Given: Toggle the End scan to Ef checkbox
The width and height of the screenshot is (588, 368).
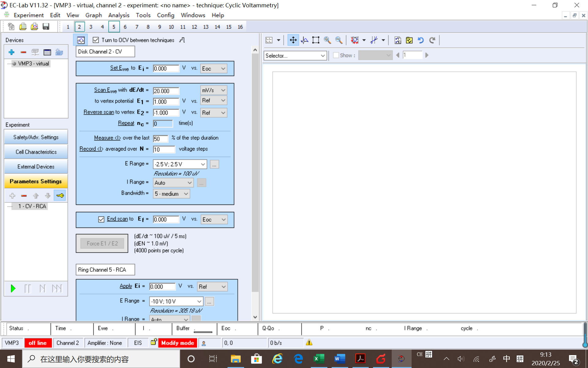Looking at the screenshot, I should [x=101, y=219].
